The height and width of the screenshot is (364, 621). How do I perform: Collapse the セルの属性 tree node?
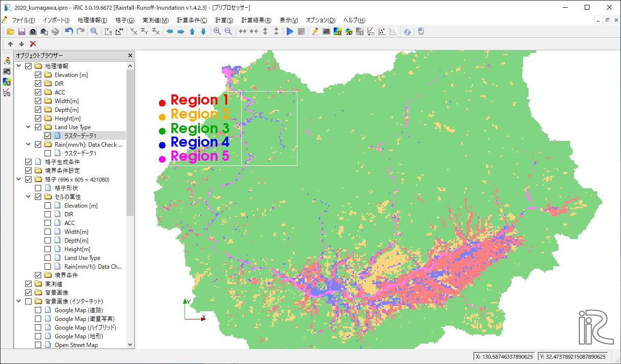click(29, 197)
